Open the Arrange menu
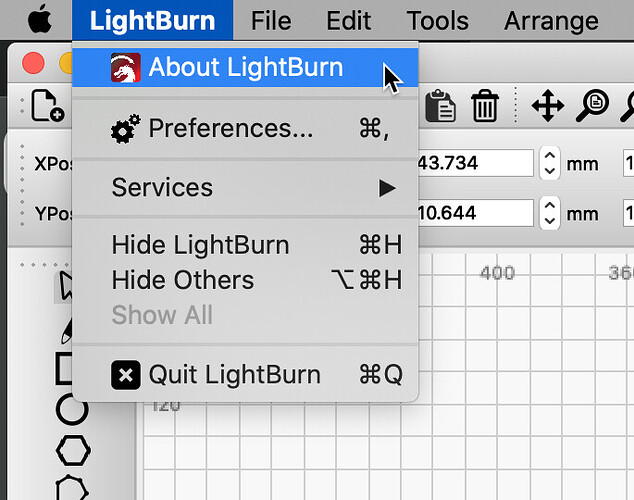The height and width of the screenshot is (500, 634). click(x=551, y=20)
